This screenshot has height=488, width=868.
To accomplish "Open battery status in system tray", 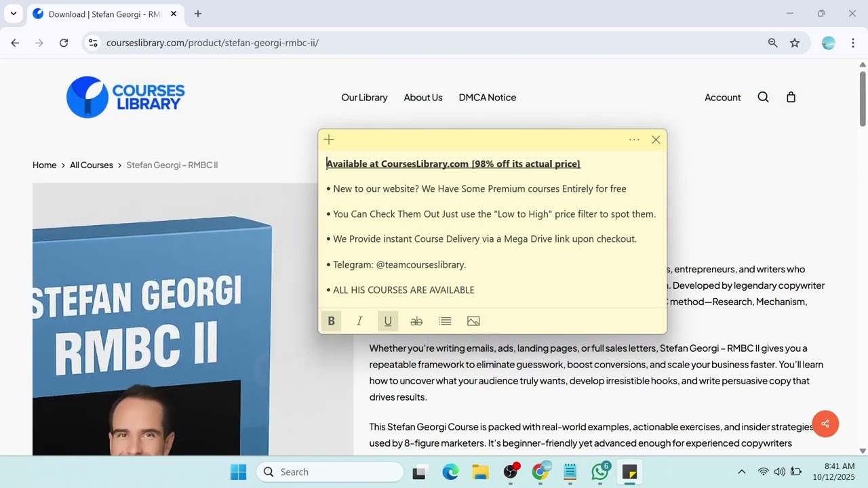I will tap(796, 472).
